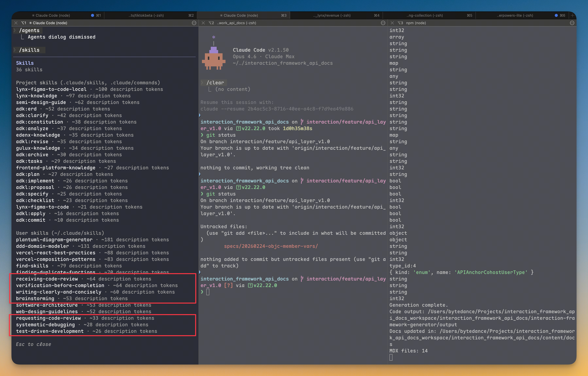The width and height of the screenshot is (588, 376).
Task: Select the erpowers-lite zsh tab
Action: pos(514,15)
